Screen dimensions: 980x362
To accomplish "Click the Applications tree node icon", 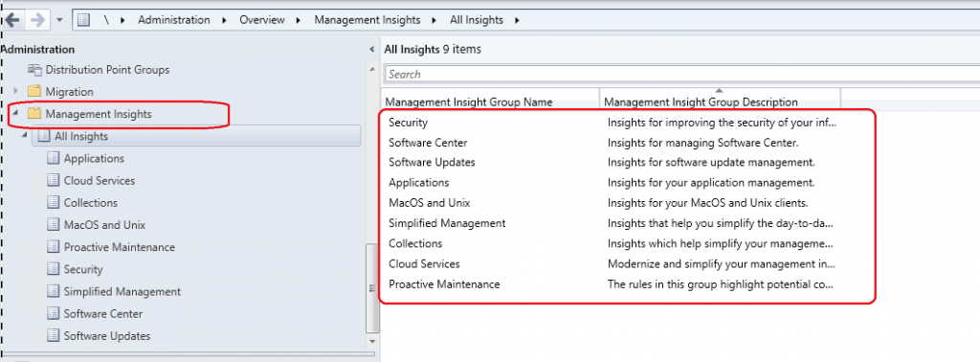I will (x=54, y=159).
